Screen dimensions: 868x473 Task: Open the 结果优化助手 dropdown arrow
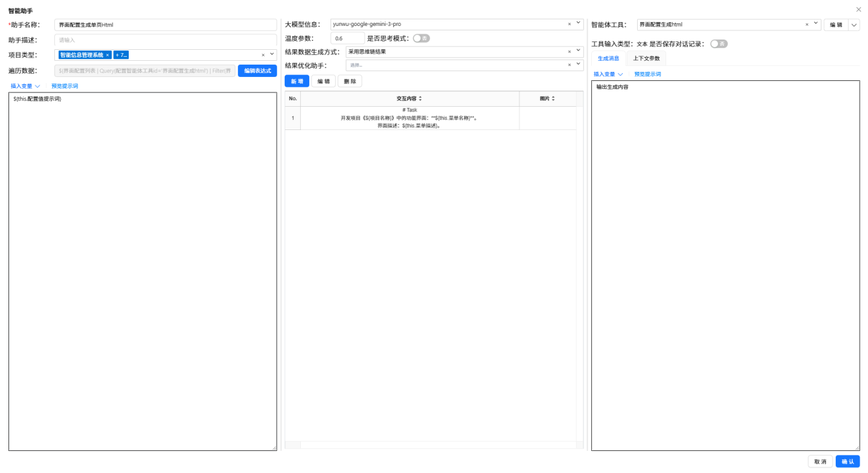click(578, 64)
